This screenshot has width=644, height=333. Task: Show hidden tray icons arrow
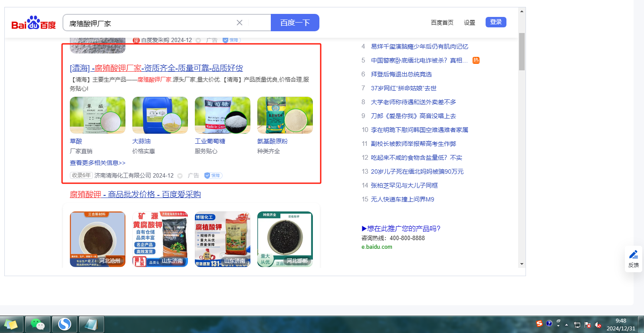(x=566, y=324)
